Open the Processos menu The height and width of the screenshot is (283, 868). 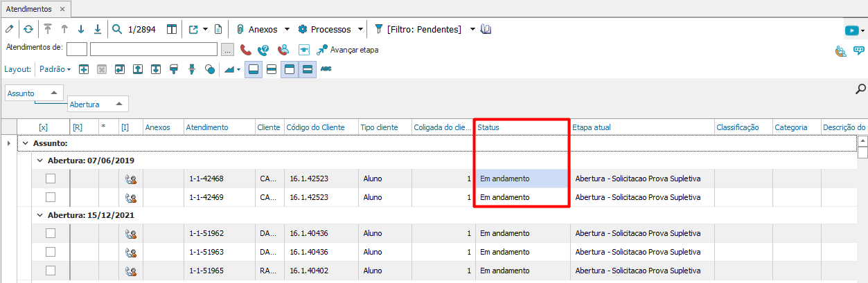point(330,29)
